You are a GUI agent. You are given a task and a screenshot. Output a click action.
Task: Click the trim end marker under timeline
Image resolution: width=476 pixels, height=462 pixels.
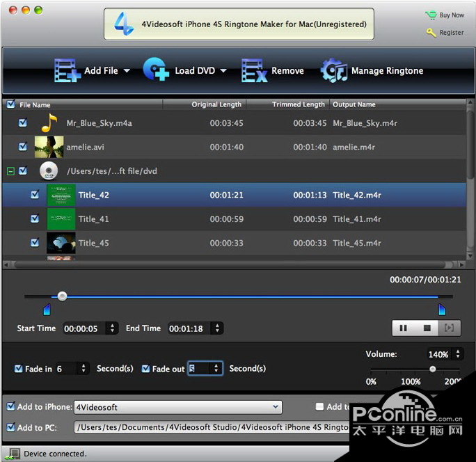click(442, 310)
